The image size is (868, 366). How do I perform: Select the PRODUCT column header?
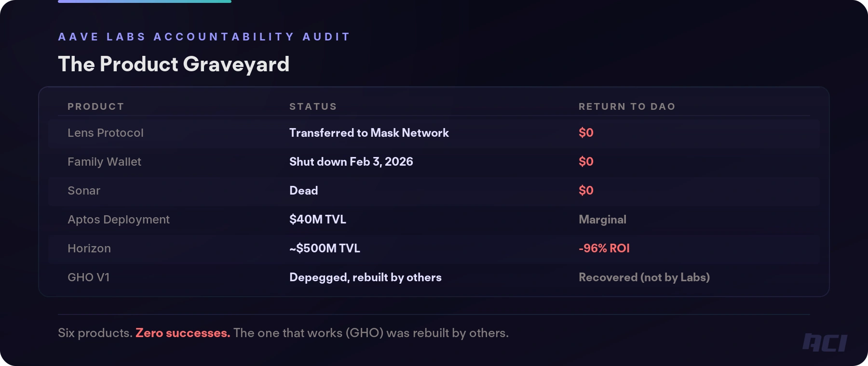coord(96,106)
